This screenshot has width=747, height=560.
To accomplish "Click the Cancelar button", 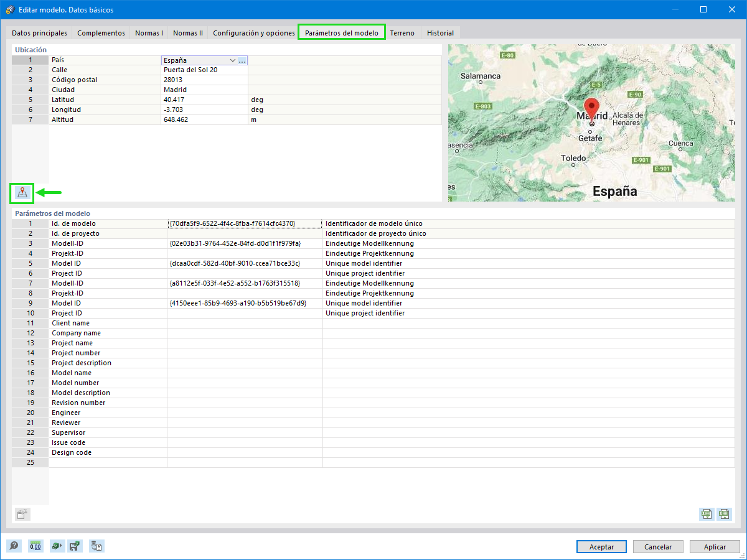I will coord(658,547).
